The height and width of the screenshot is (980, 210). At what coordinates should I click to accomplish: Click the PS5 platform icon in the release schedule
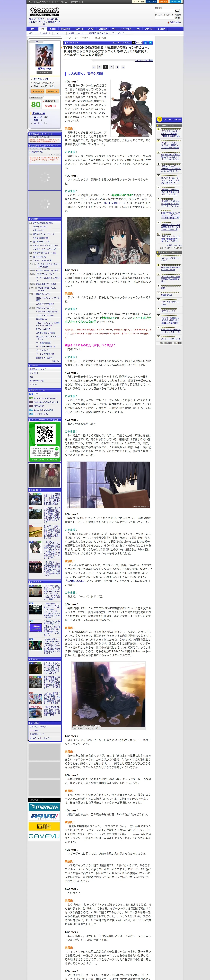(x=31, y=402)
